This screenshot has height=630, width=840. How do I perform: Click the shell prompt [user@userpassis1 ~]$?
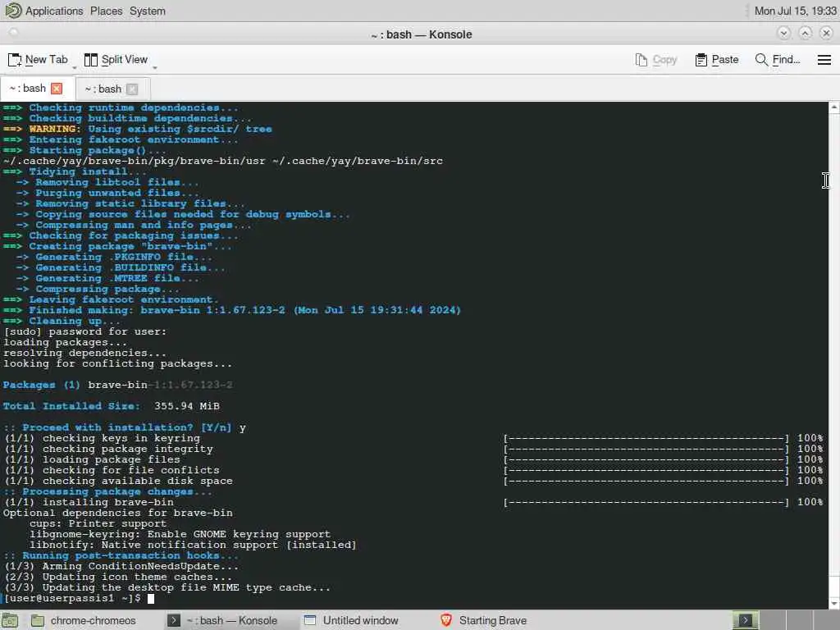coord(72,598)
